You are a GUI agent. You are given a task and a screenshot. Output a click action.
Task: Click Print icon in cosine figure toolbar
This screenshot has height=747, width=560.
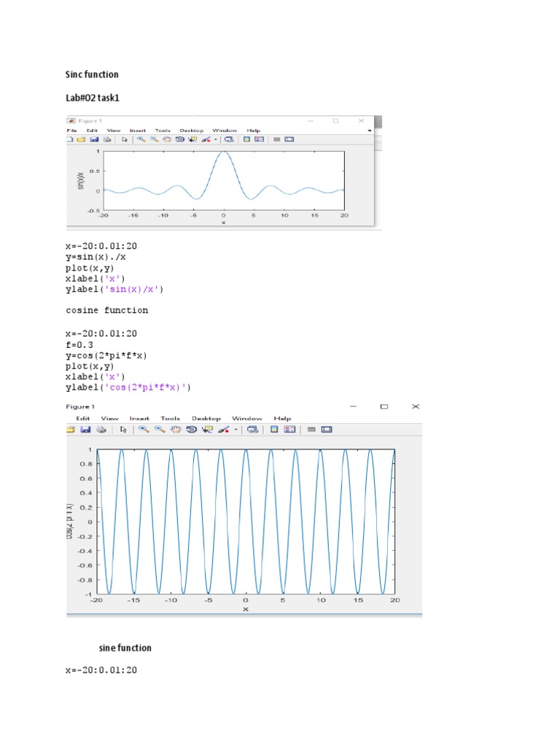[x=101, y=430]
